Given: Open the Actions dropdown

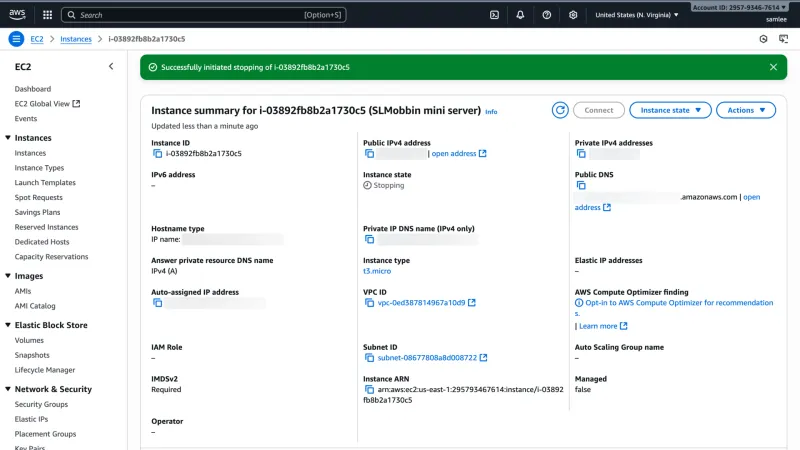Looking at the screenshot, I should [x=746, y=110].
